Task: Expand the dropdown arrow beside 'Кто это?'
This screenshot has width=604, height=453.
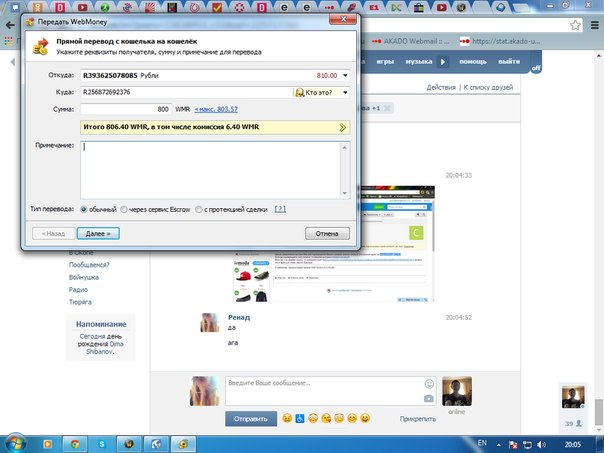Action: pyautogui.click(x=345, y=92)
